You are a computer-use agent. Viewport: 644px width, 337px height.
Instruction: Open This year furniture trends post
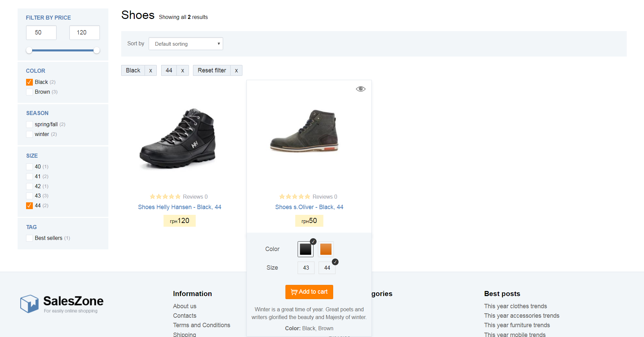pyautogui.click(x=517, y=325)
